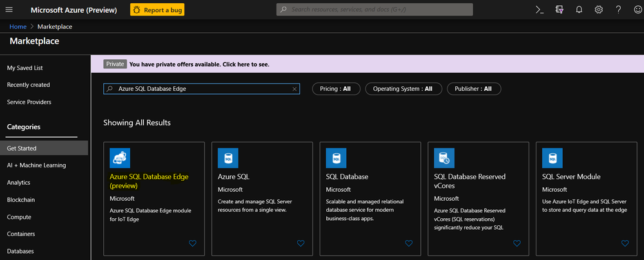644x260 pixels.
Task: Open the help question mark icon
Action: pos(618,10)
